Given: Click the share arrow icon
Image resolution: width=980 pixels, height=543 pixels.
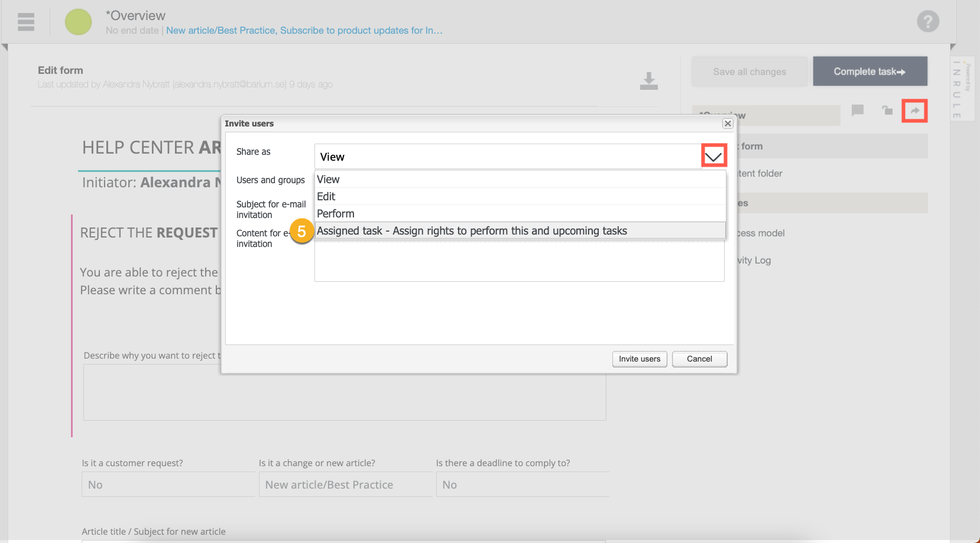Looking at the screenshot, I should pos(914,111).
